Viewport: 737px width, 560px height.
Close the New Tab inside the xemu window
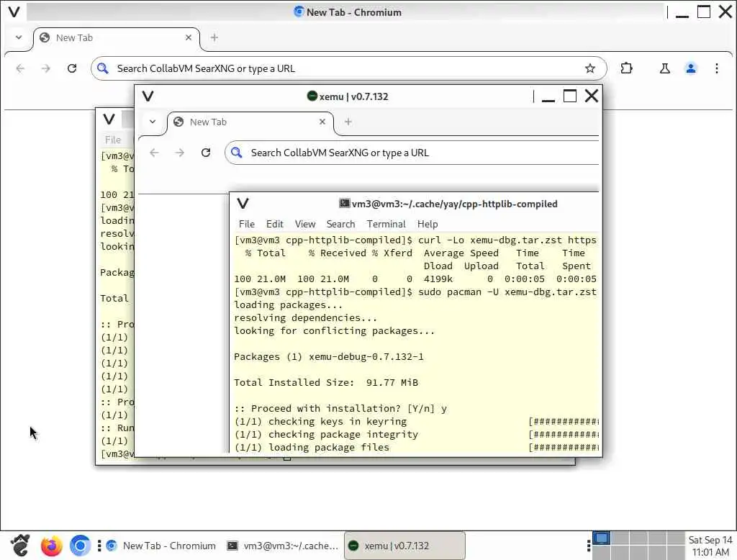click(x=322, y=122)
